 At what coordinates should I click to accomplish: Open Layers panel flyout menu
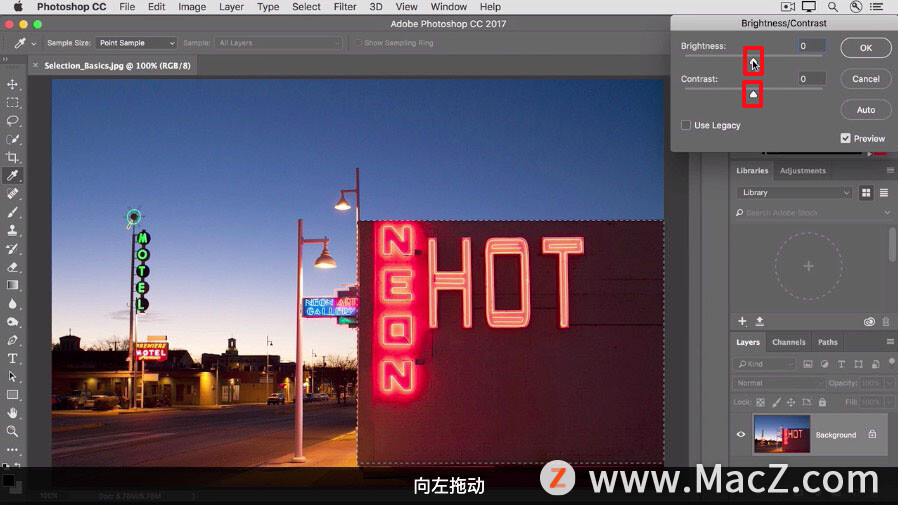890,342
